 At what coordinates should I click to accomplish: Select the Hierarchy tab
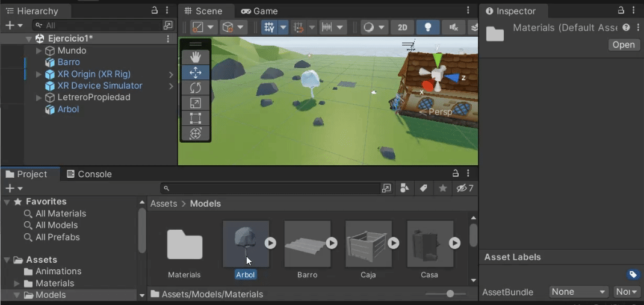click(32, 11)
